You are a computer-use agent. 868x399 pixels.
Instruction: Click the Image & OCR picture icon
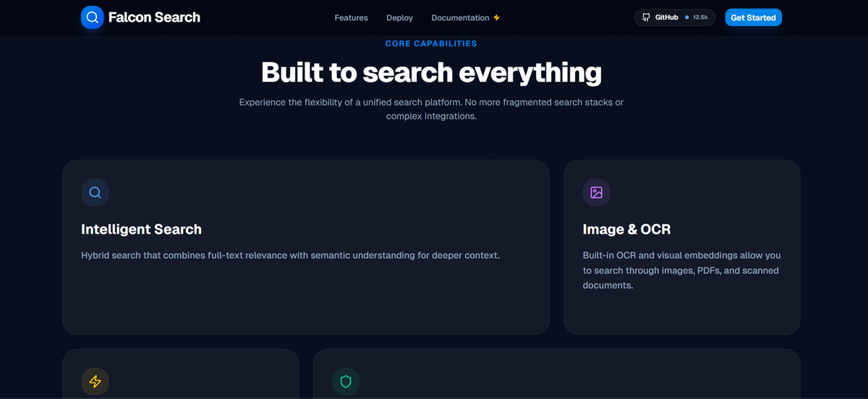(x=596, y=192)
